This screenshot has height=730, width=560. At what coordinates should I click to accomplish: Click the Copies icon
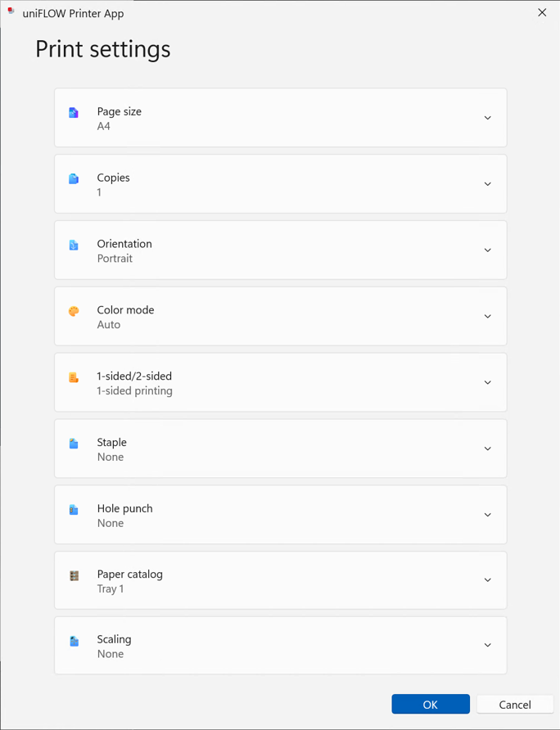(74, 178)
